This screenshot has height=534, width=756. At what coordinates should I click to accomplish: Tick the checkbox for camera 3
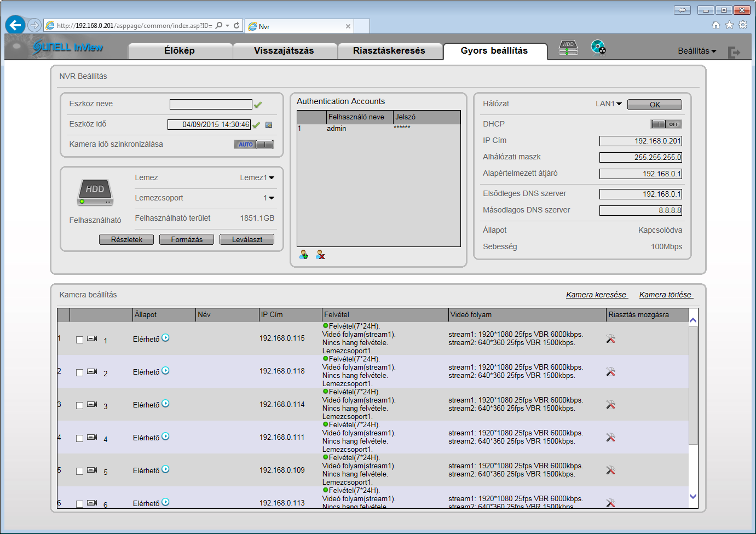pyautogui.click(x=79, y=406)
